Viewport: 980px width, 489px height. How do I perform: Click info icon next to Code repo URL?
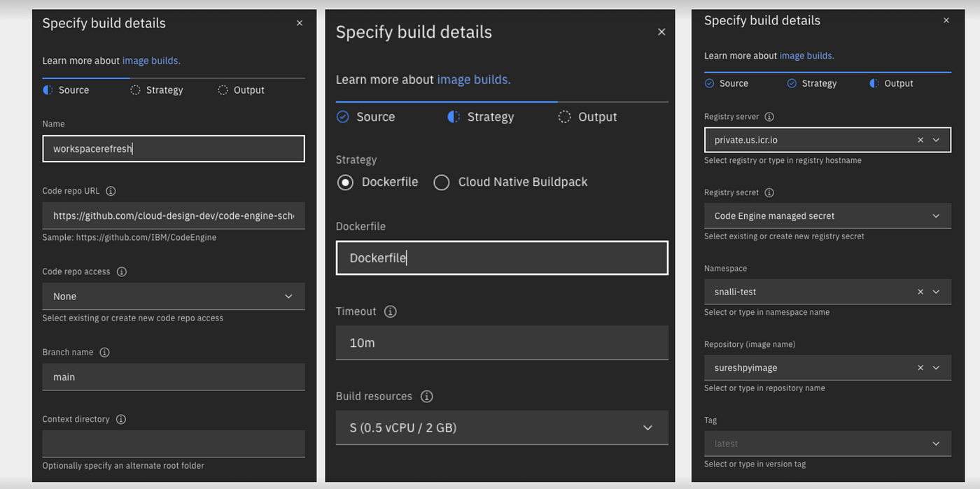[x=111, y=191]
